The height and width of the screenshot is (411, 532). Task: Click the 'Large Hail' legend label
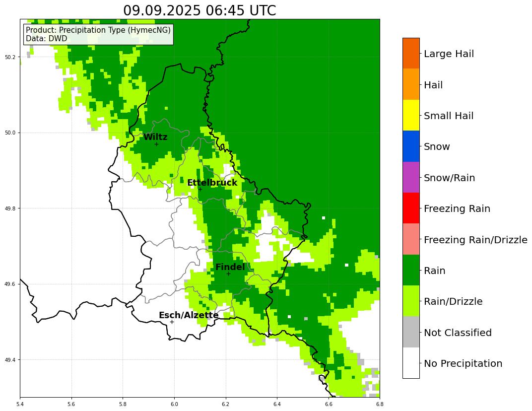tap(449, 54)
